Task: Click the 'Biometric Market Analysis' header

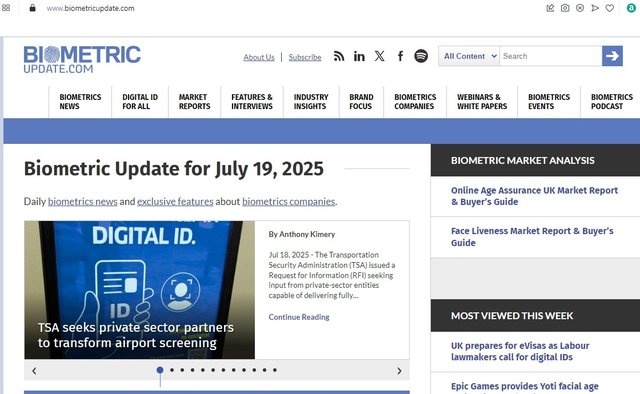Action: (522, 160)
